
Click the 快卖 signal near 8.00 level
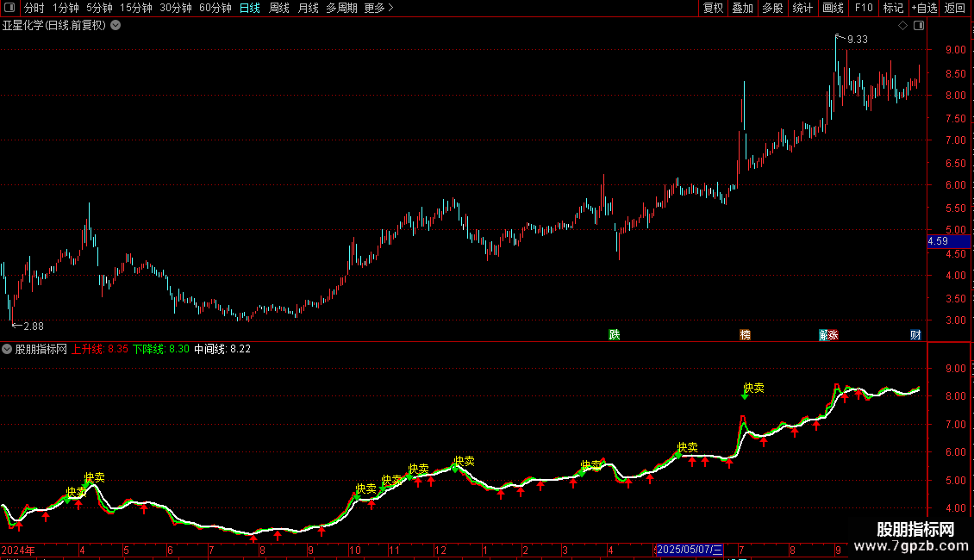753,388
